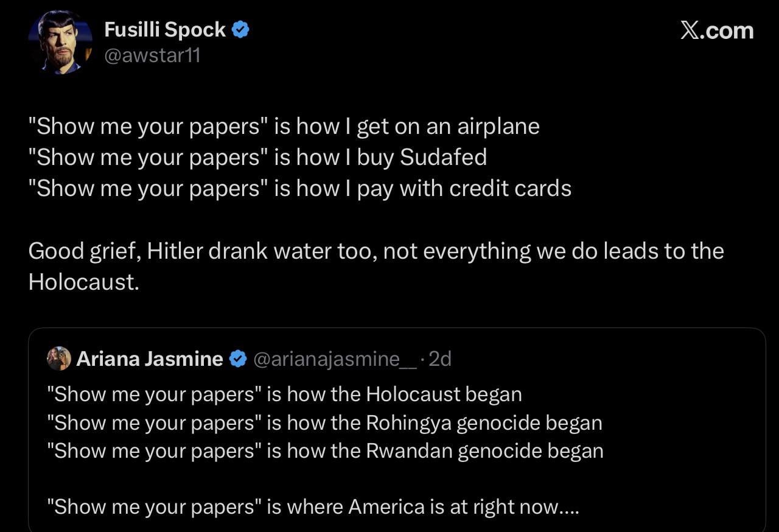Click the blank line inside quoted post card
779x532 pixels.
pos(396,479)
